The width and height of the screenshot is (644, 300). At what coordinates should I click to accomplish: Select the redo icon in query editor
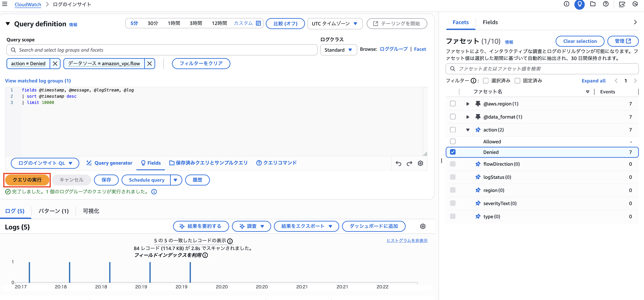[x=410, y=163]
